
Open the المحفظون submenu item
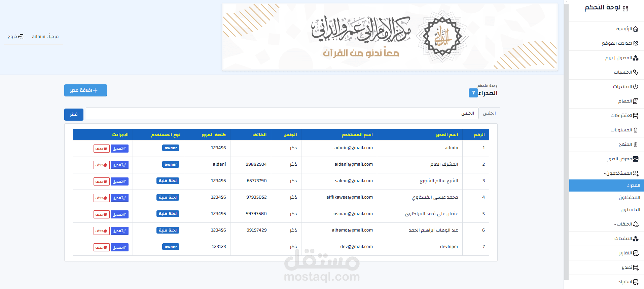607,198
